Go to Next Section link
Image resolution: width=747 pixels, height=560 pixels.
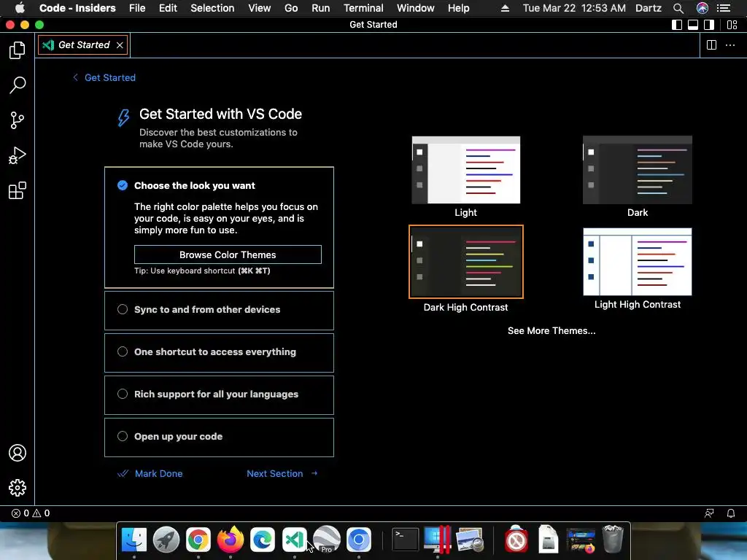[x=282, y=474]
